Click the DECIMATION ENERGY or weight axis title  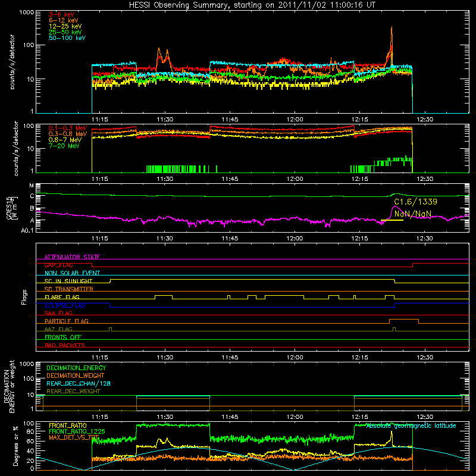(9, 387)
